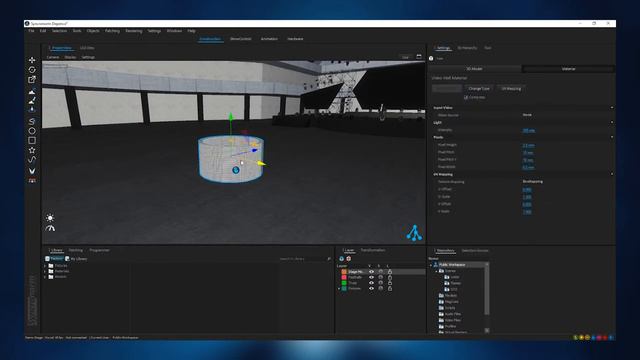Toggle visibility of the red-swatch second layer
640x360 pixels.
[371, 277]
